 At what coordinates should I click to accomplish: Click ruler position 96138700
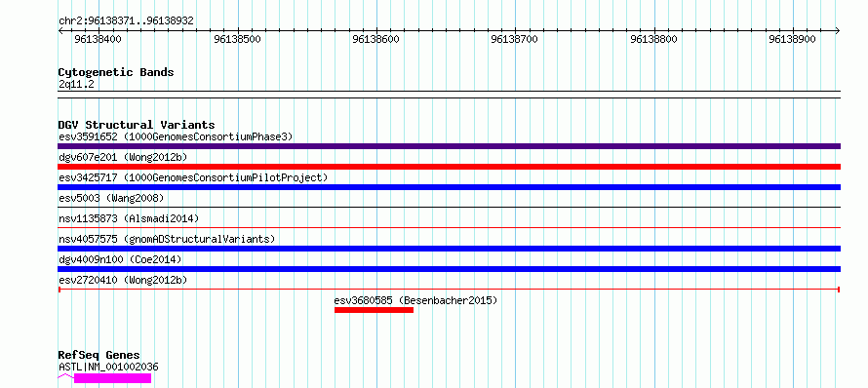click(x=515, y=40)
